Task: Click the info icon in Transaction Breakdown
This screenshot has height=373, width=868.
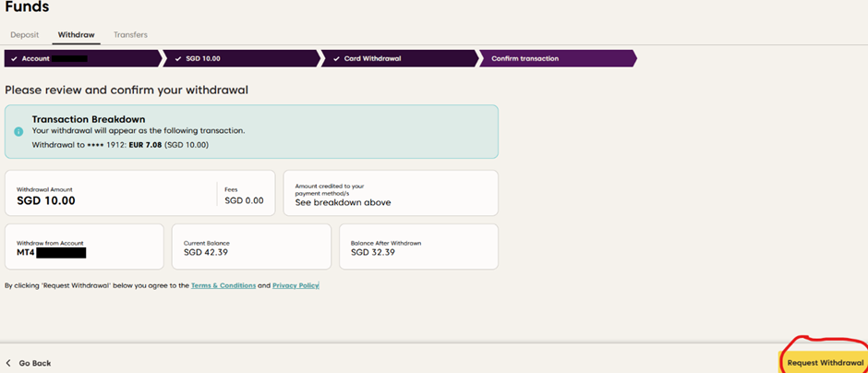Action: (18, 131)
